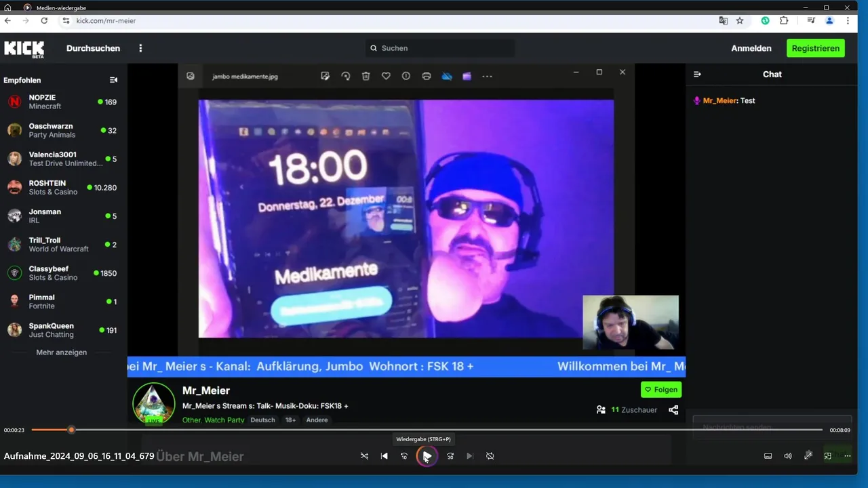Click the address bar kick.com/mr-meier
Image resolution: width=868 pixels, height=488 pixels.
pyautogui.click(x=106, y=21)
